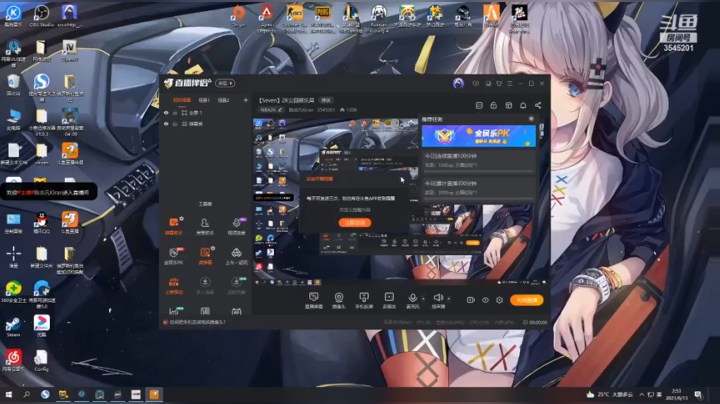
Task: Open the 上车一起玩 car tool
Action: tap(236, 256)
